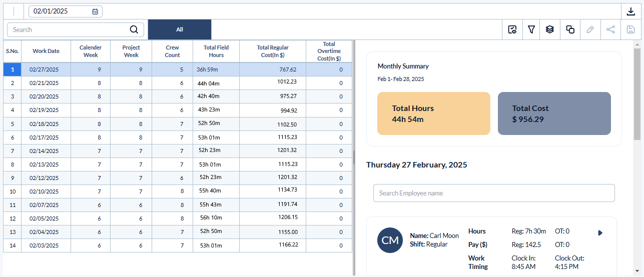The height and width of the screenshot is (277, 644).
Task: Click the checkmark-with-eye view icon
Action: click(x=512, y=29)
